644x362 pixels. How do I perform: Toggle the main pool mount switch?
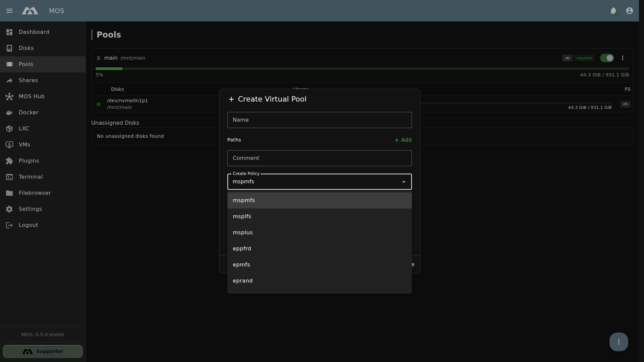pyautogui.click(x=607, y=58)
